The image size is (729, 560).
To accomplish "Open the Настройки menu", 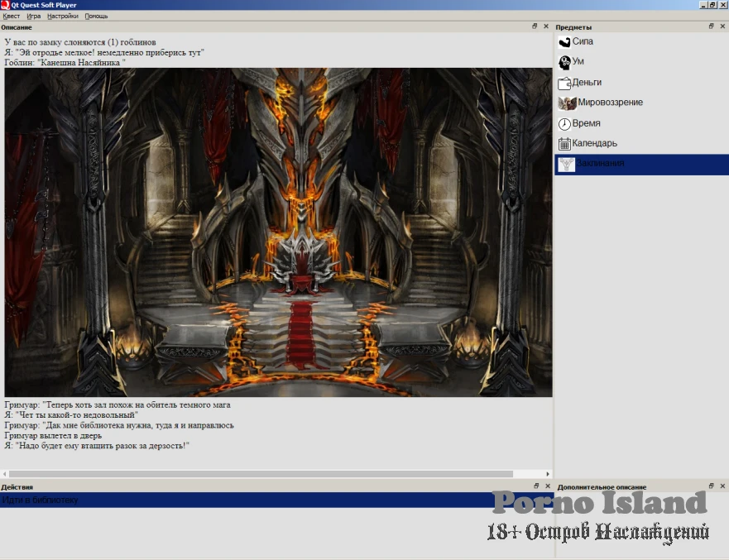I will (63, 16).
